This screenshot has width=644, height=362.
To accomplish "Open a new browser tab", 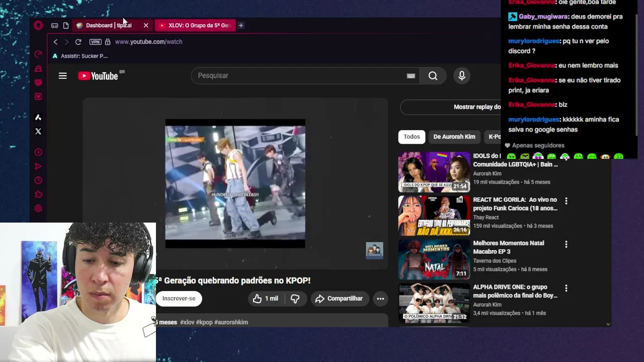I will 241,25.
